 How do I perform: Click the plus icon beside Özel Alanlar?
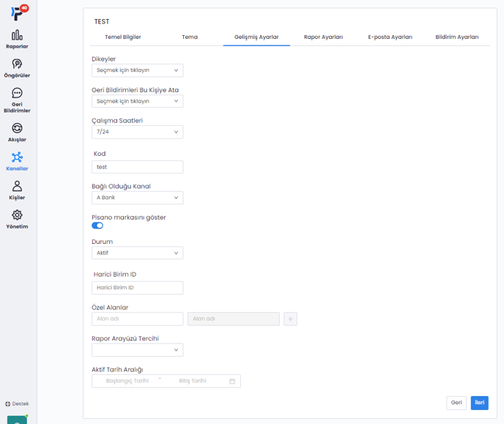(290, 319)
